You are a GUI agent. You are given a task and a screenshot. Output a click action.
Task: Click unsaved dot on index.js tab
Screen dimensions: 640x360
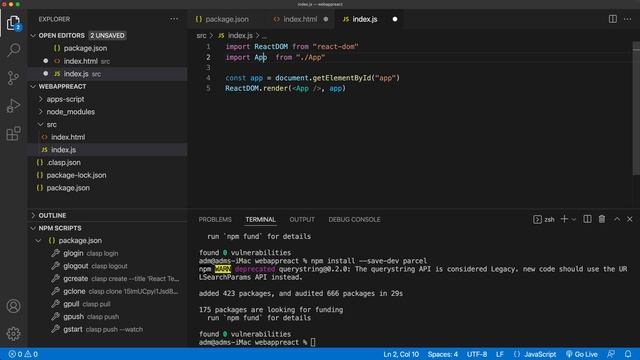point(395,19)
